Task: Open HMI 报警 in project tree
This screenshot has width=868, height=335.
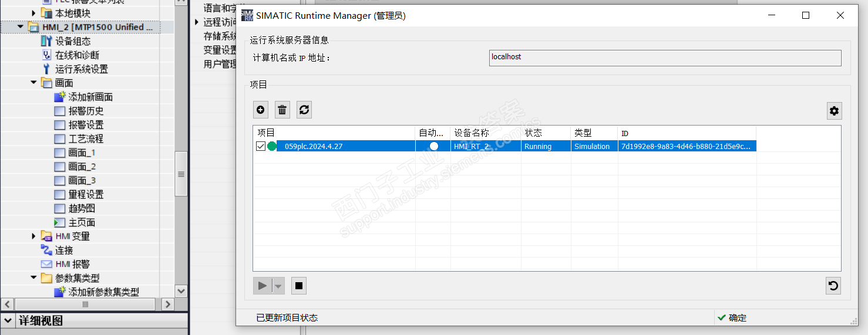Action: (72, 264)
